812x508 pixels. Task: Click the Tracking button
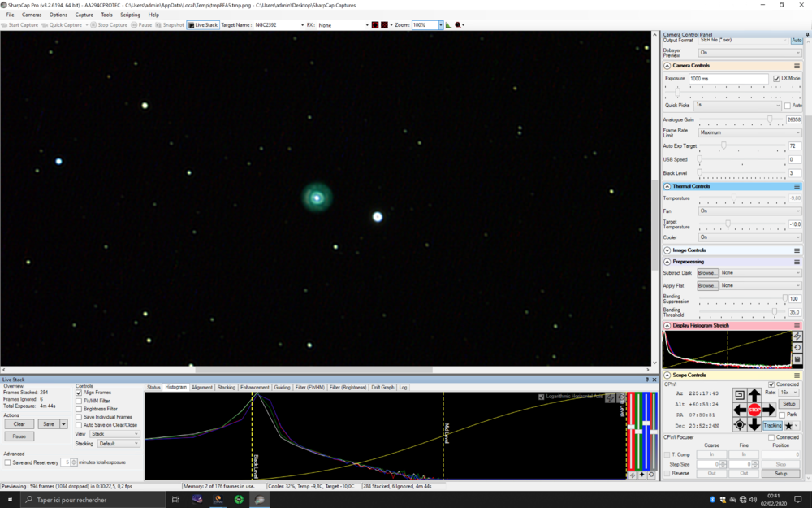(772, 425)
